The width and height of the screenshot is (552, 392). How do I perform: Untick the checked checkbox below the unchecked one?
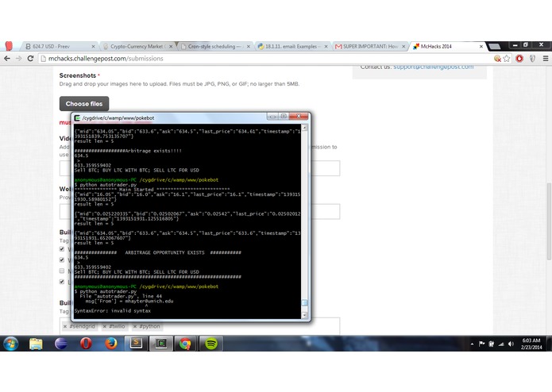pos(62,282)
